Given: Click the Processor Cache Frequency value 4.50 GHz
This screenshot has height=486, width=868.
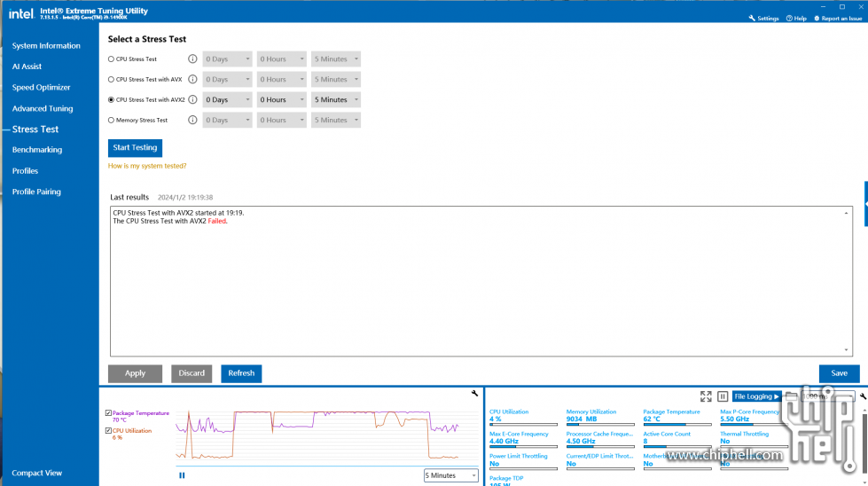Looking at the screenshot, I should coord(581,441).
